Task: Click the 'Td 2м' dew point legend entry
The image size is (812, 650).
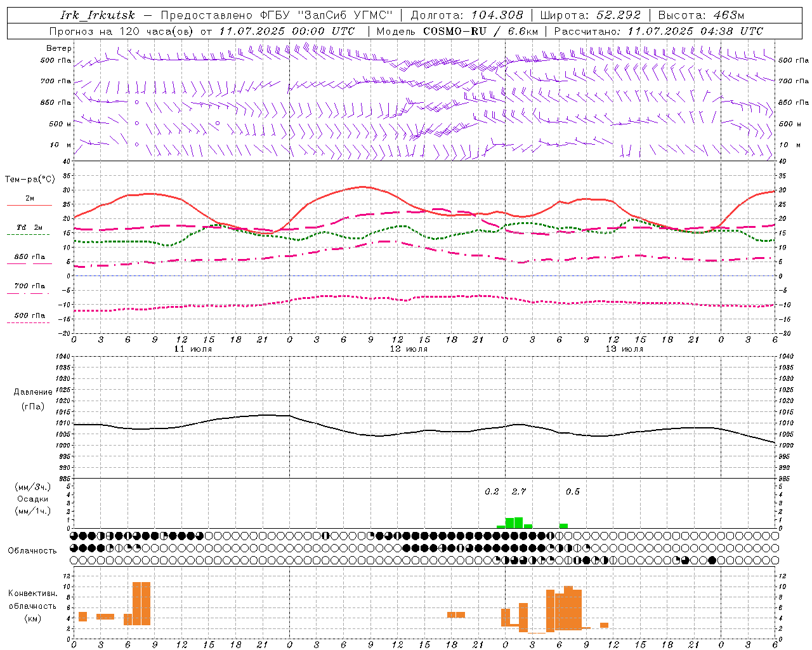Action: tap(29, 229)
